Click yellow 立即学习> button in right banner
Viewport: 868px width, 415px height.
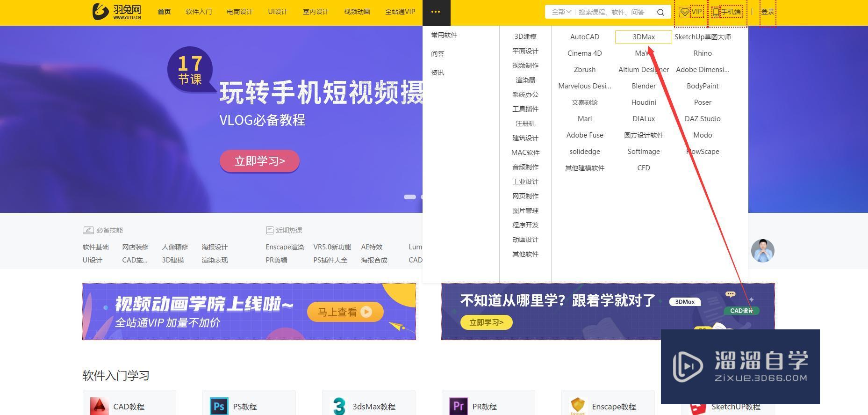click(486, 322)
